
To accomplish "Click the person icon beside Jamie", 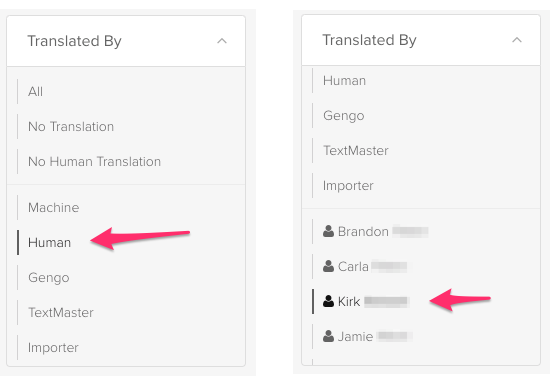I will point(328,337).
